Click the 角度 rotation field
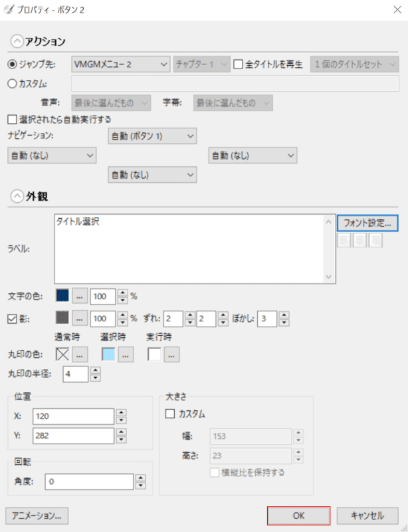This screenshot has height=532, width=408. click(x=89, y=481)
